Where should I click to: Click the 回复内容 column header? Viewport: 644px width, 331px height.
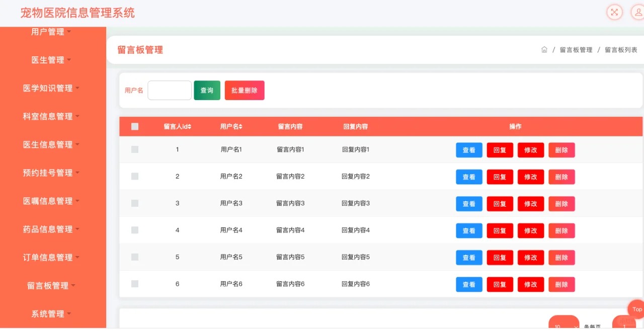[x=356, y=127]
